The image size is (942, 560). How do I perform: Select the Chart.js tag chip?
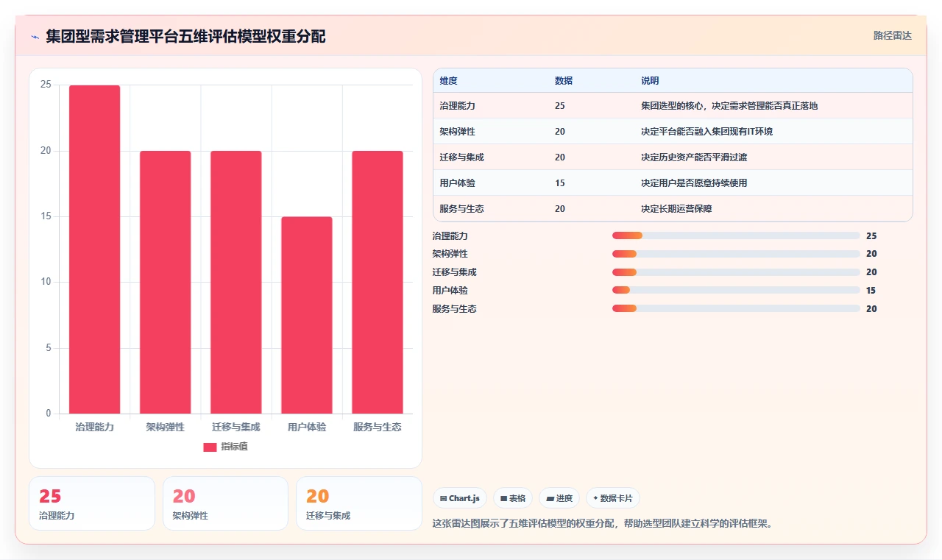point(460,498)
